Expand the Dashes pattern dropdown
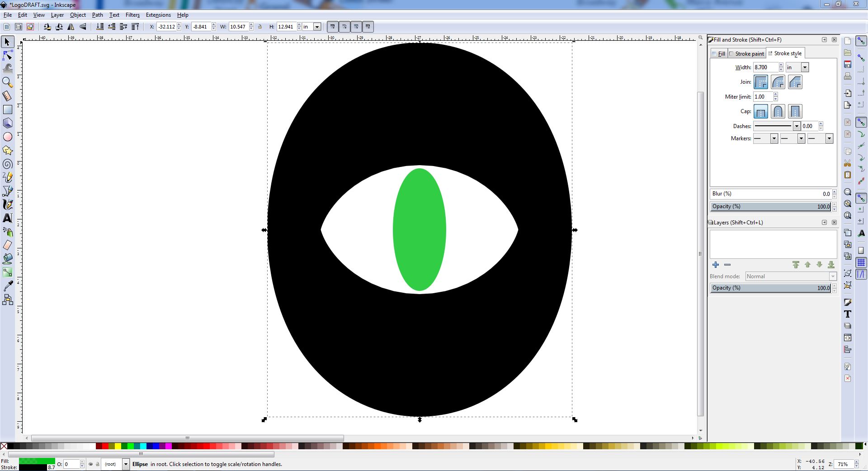 [x=797, y=126]
